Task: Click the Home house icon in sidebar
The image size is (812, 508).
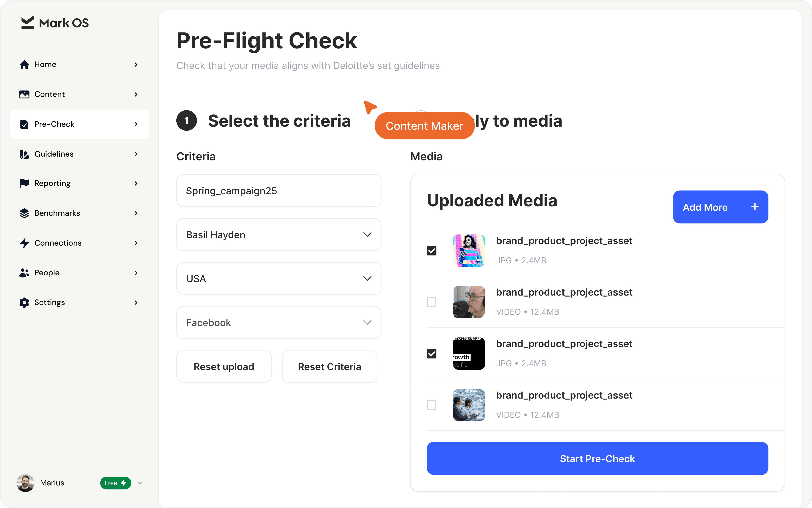Action: coord(24,65)
